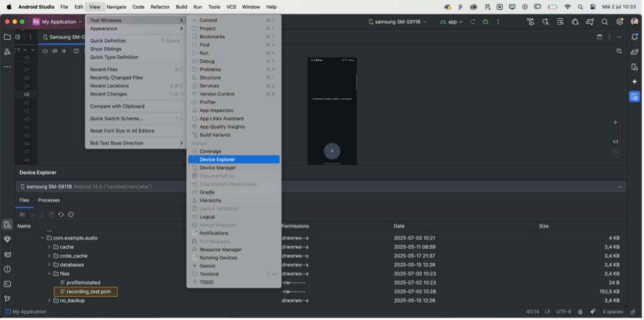Click the 1:1 actual size zoom button
The image size is (644, 320).
tap(615, 142)
